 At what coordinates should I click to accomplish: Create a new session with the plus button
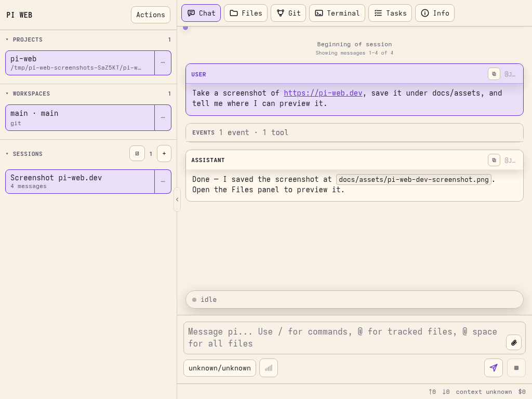164,154
